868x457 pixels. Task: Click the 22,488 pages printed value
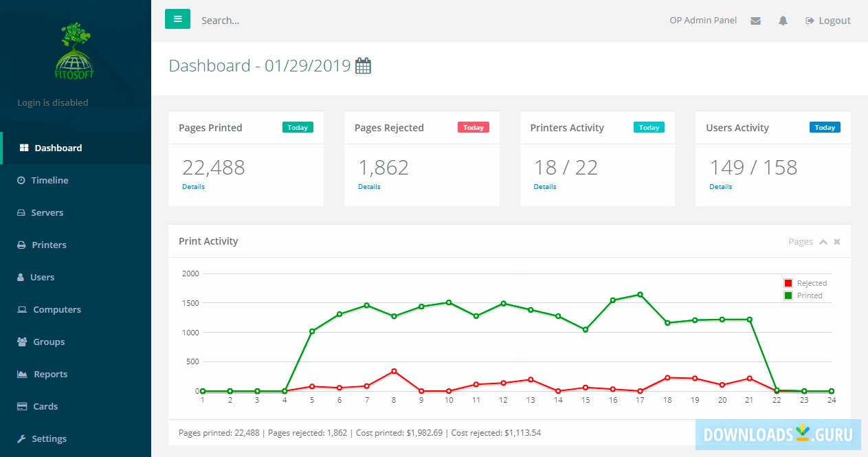[x=214, y=167]
